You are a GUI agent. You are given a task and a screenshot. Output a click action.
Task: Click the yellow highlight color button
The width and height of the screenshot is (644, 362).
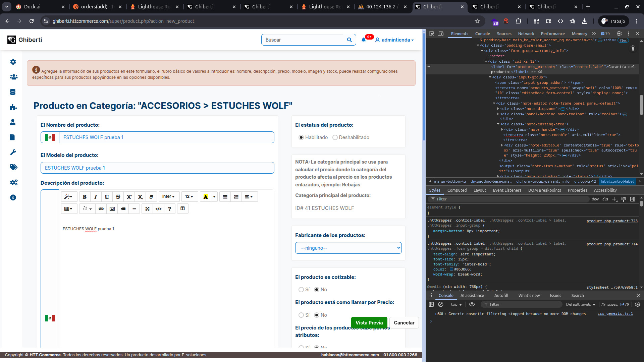(206, 197)
